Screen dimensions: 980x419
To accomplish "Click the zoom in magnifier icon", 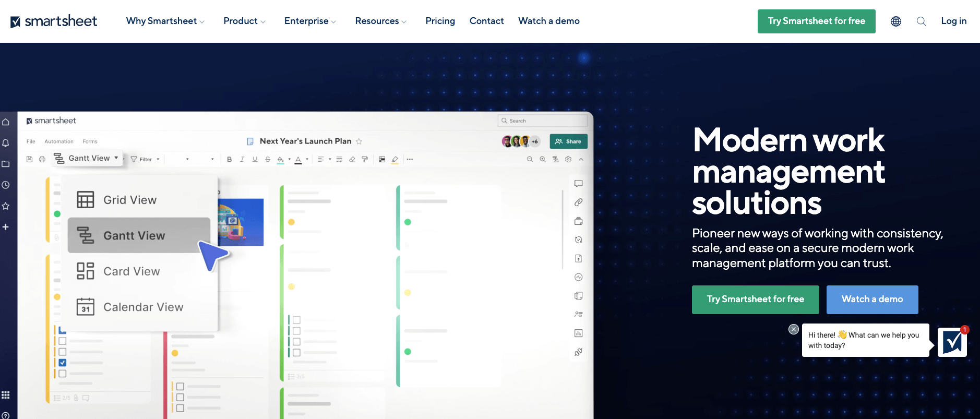I will 543,159.
